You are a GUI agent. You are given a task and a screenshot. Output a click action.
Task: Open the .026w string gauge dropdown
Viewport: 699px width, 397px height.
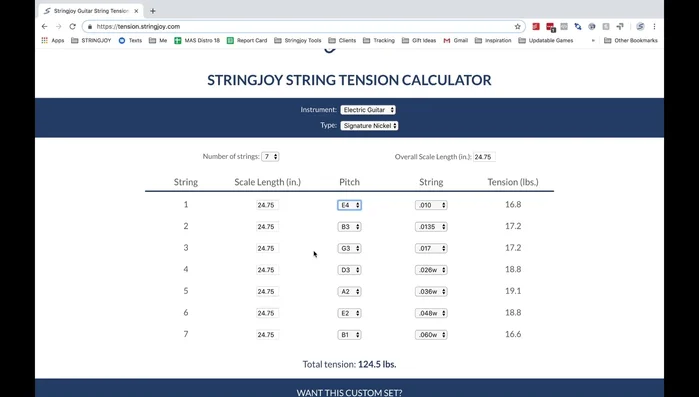point(431,270)
